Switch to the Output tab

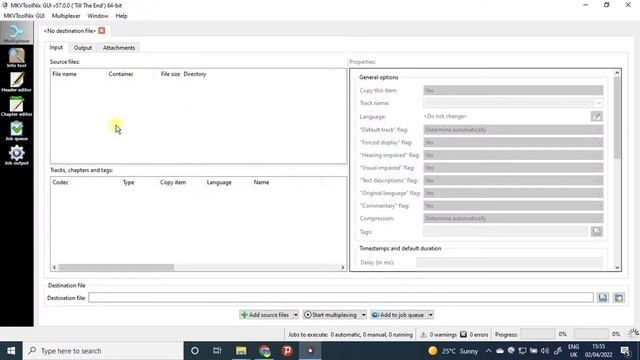pos(82,48)
